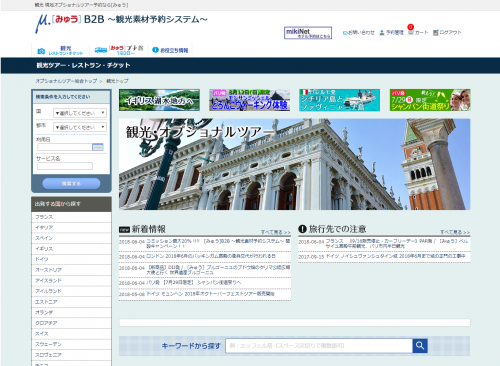500x366 pixels.
Task: Open the calendar date picker icon
Action: [x=98, y=147]
